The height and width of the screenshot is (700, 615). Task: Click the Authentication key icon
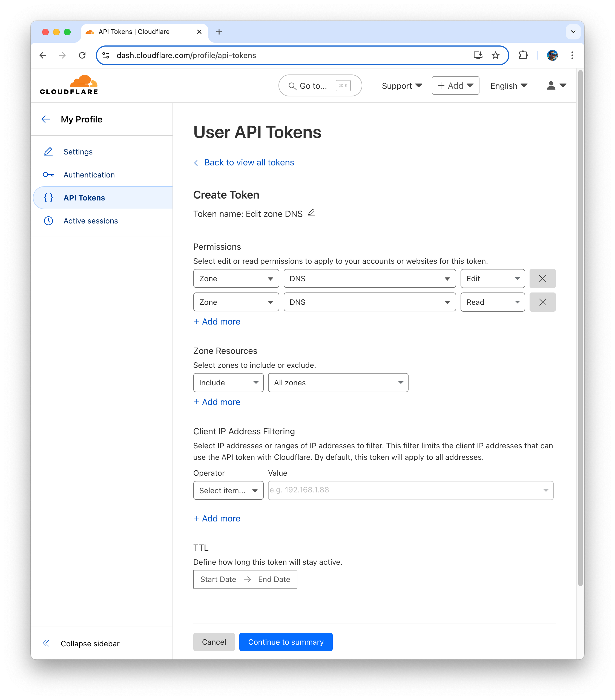[48, 175]
